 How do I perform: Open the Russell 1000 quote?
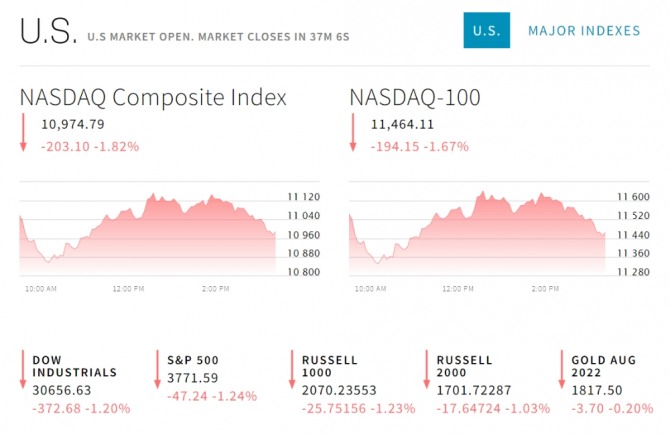(329, 366)
